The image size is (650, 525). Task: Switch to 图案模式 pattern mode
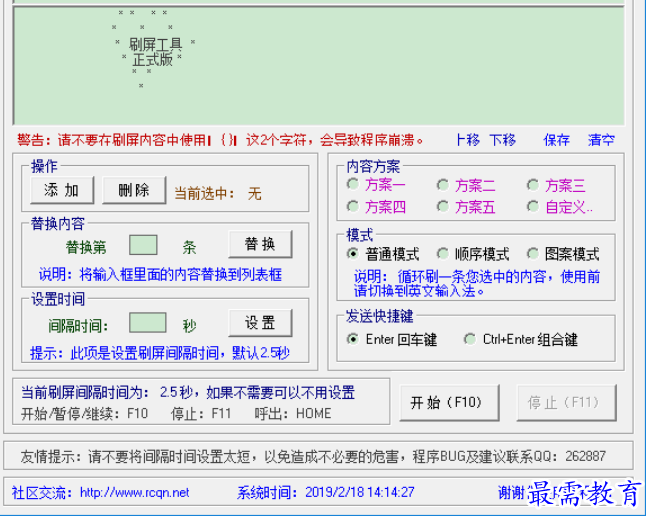click(533, 254)
